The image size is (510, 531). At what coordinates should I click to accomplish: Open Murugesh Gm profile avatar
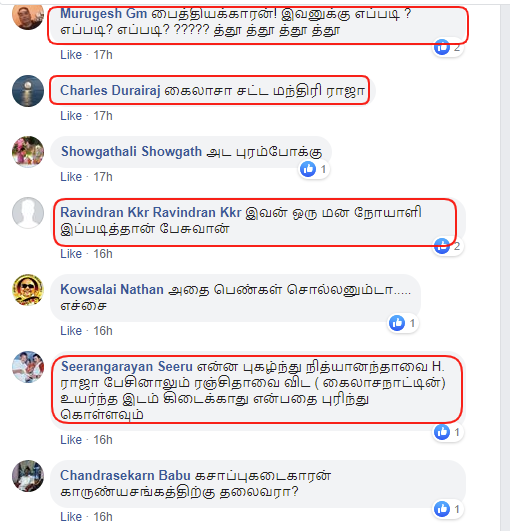[x=28, y=17]
